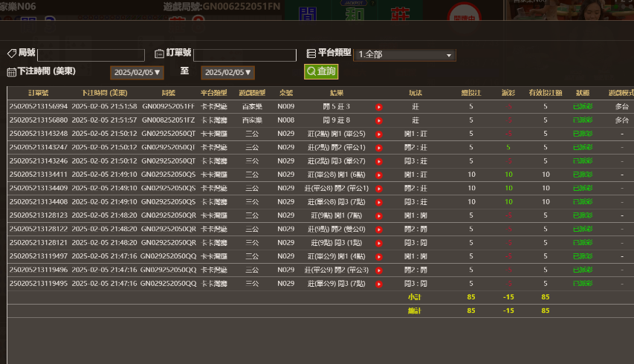Play replay for order 250205213156994
Viewport: 634px width, 364px height.
379,107
